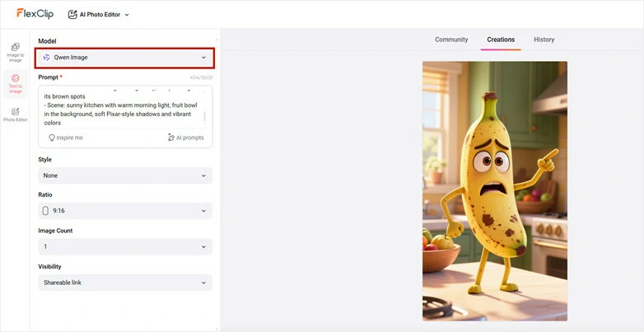644x332 pixels.
Task: Change Visibility from Shareable link
Action: click(125, 283)
